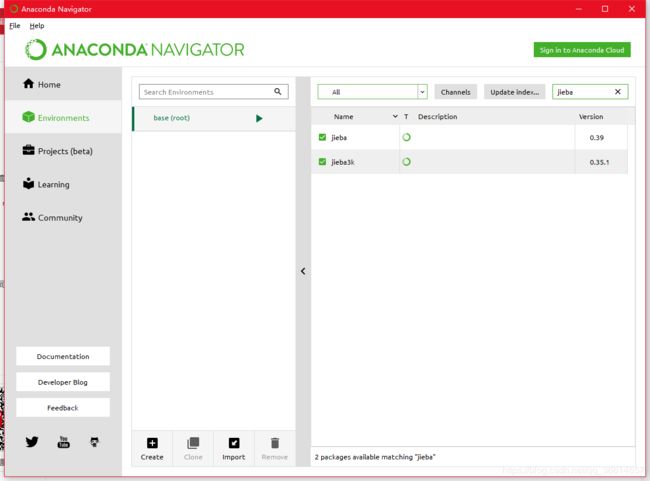Click the environment search magnifier icon

pos(277,92)
